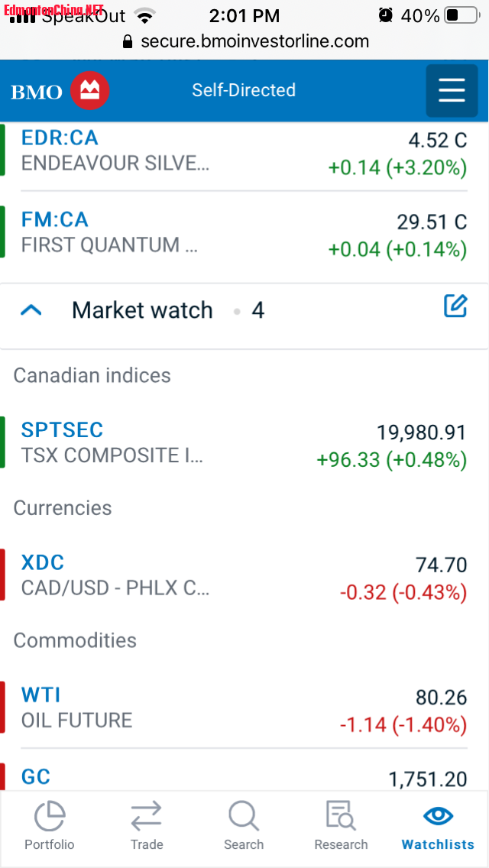This screenshot has width=489, height=868.
Task: Click the BMO logo
Action: pos(60,92)
